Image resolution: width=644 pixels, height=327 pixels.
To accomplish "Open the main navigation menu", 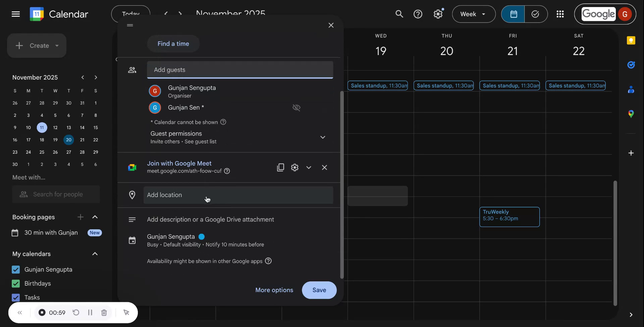I will coord(16,14).
